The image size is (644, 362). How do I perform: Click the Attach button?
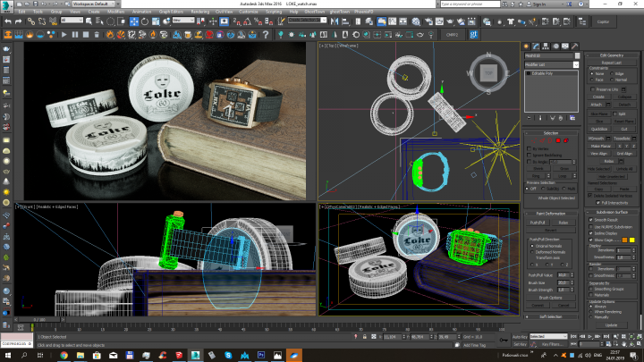click(597, 105)
